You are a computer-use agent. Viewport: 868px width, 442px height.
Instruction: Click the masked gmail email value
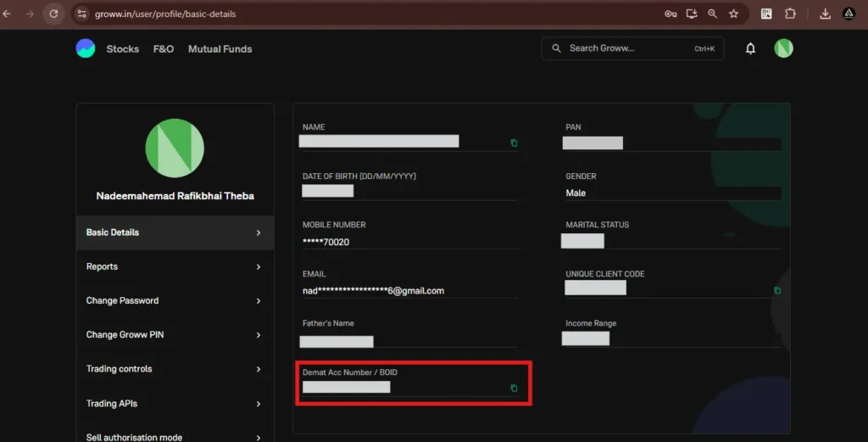pyautogui.click(x=373, y=291)
